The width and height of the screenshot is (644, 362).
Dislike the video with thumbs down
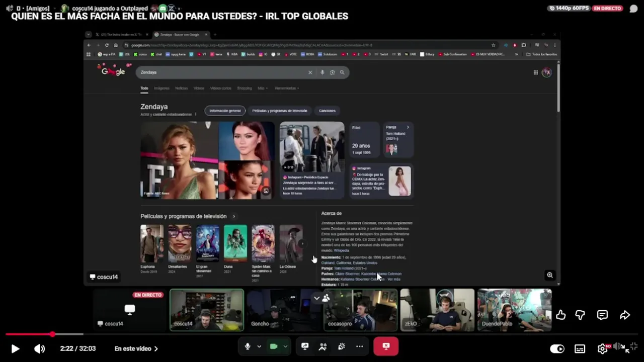[580, 315]
